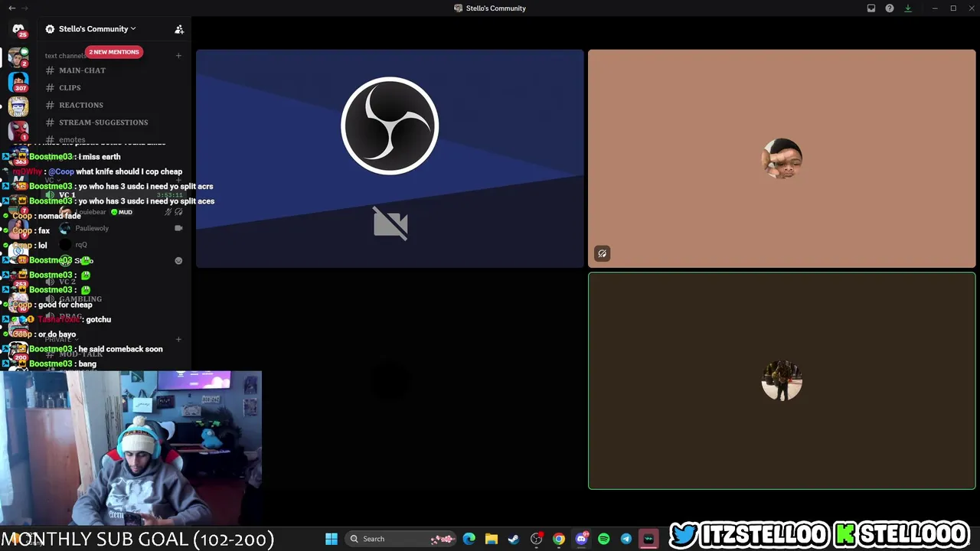Jump to the 2 New Mentions pill

click(114, 52)
